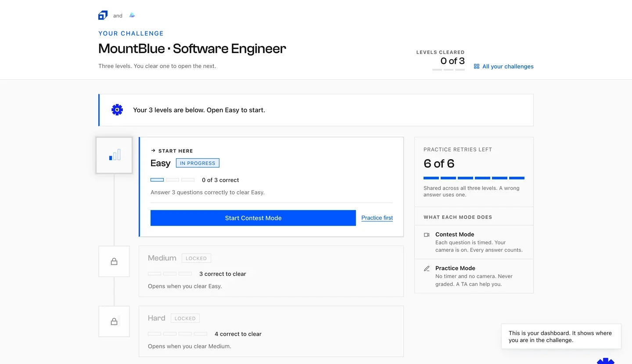
Task: Click the IN PROGRESS status badge
Action: (x=197, y=163)
